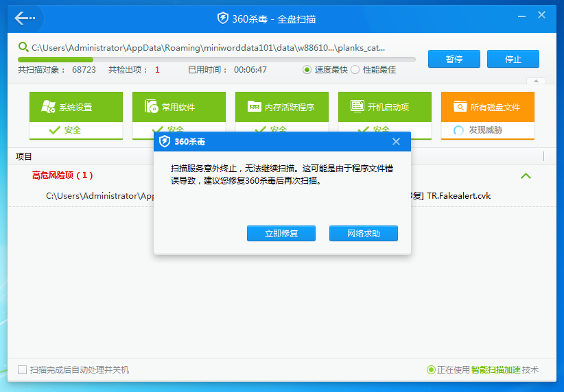Click the detected items count 1

coord(157,70)
